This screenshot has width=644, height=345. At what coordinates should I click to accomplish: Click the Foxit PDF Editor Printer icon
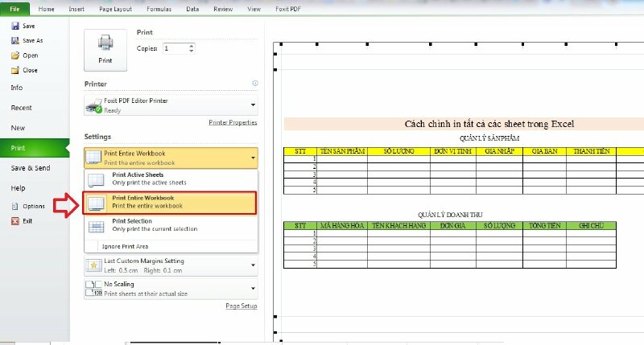click(x=93, y=105)
